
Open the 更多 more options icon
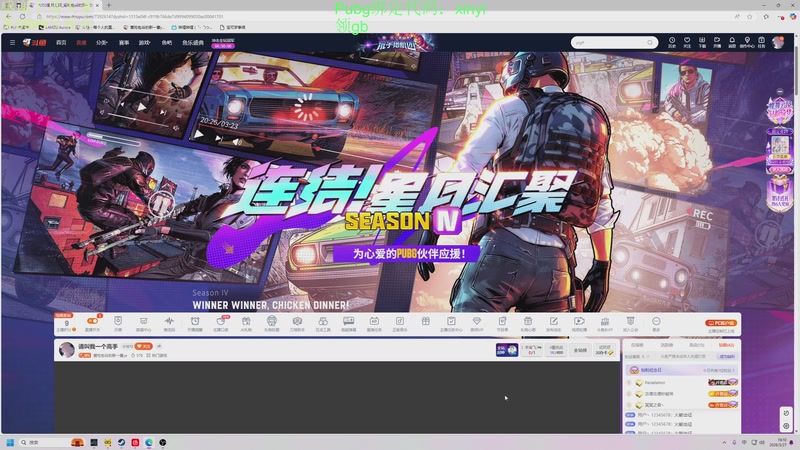click(x=656, y=323)
